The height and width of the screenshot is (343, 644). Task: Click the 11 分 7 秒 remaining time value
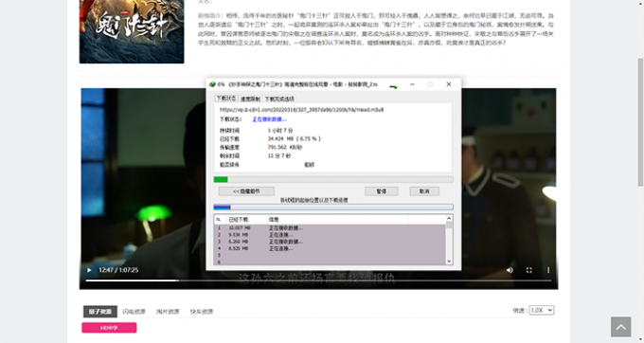coord(278,155)
